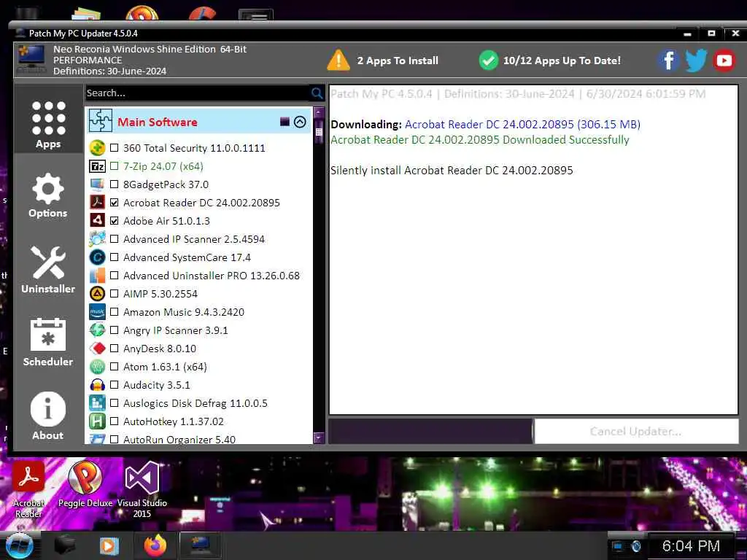Image resolution: width=747 pixels, height=560 pixels.
Task: Check the Advanced IP Scanner checkbox
Action: pos(115,239)
